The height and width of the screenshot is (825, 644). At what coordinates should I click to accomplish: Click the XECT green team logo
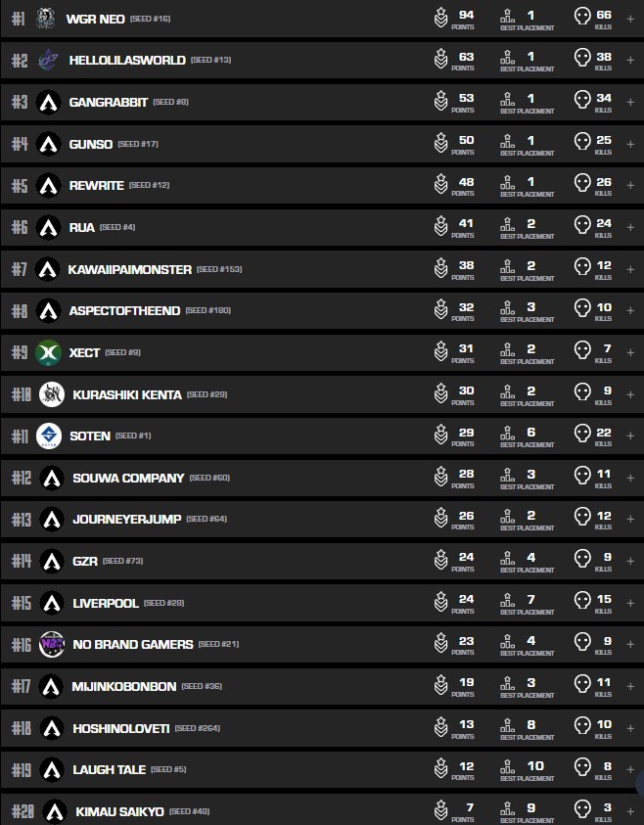[48, 352]
